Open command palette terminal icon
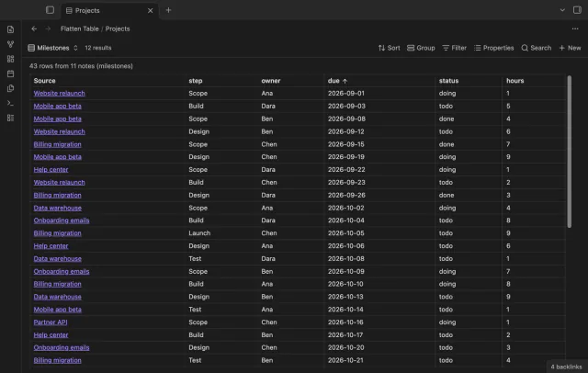The width and height of the screenshot is (588, 373). (10, 103)
